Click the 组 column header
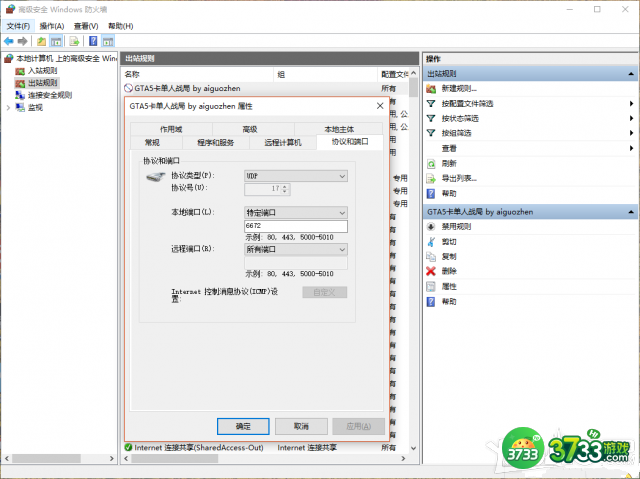Image resolution: width=640 pixels, height=479 pixels. (325, 74)
